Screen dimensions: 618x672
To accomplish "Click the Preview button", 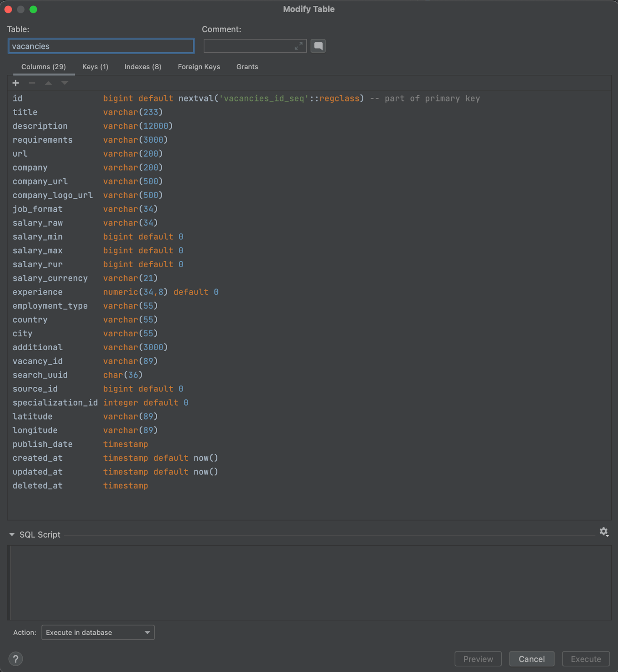I will click(x=478, y=659).
